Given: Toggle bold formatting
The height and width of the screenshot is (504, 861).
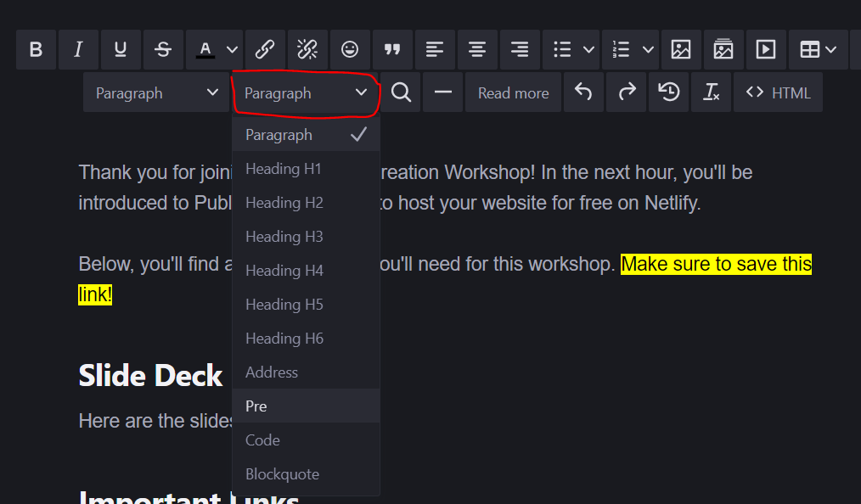Looking at the screenshot, I should (36, 50).
